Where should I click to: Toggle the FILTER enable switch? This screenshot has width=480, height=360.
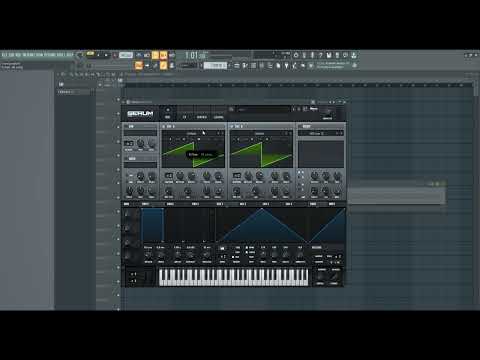coord(300,127)
